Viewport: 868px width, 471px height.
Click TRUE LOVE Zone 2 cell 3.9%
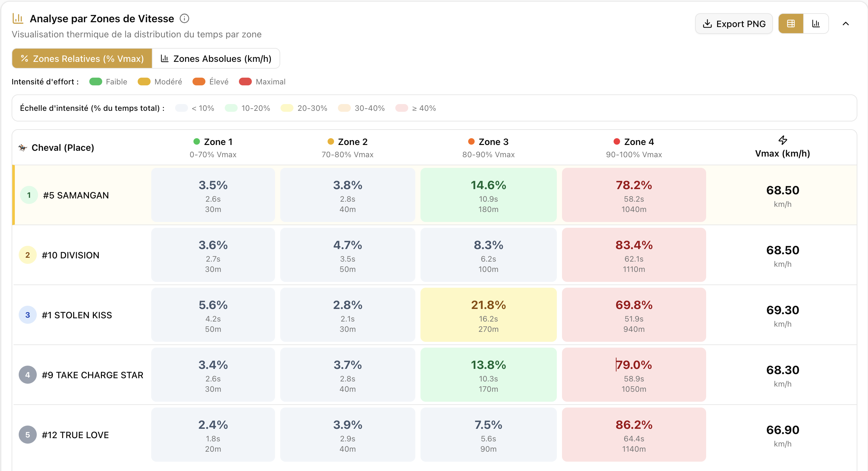(x=347, y=435)
